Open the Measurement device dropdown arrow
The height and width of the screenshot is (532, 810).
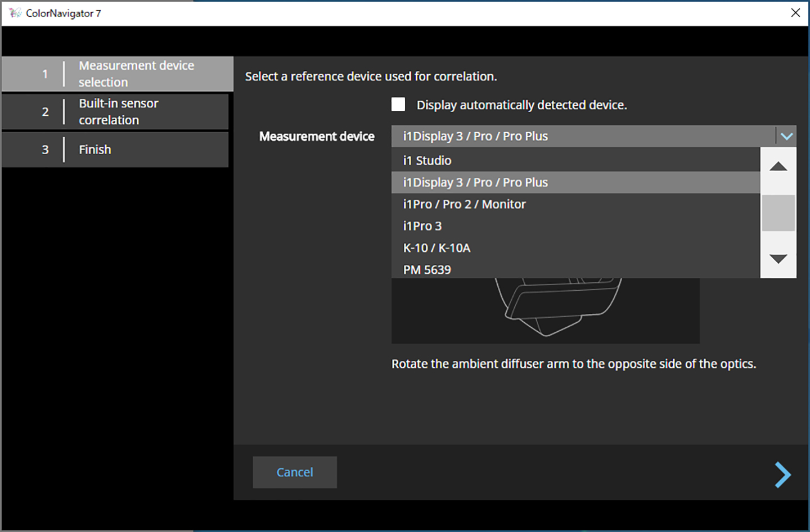click(786, 136)
